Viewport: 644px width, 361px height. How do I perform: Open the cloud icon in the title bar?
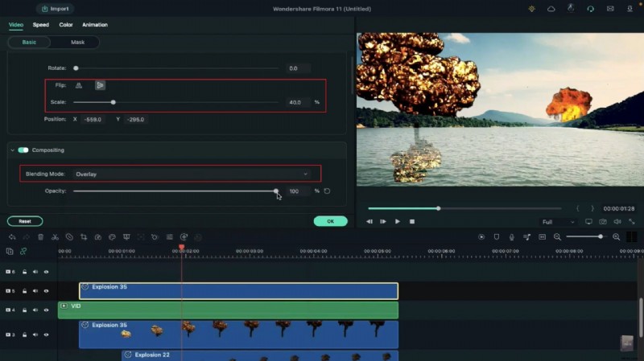tap(551, 9)
